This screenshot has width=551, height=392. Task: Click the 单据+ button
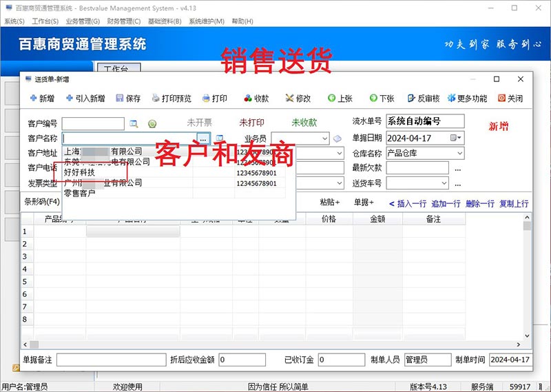click(x=364, y=202)
